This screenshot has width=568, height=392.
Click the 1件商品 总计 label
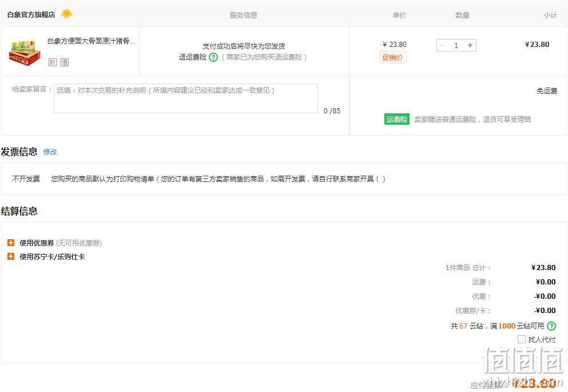point(468,268)
